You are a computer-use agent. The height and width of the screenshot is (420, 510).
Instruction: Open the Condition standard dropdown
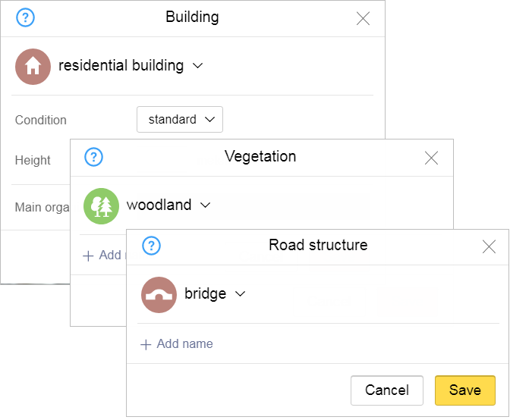(180, 120)
